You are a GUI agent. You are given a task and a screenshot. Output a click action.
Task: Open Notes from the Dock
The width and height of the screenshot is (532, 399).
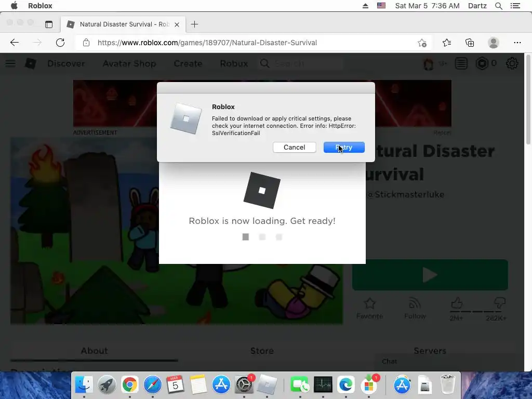coord(198,385)
